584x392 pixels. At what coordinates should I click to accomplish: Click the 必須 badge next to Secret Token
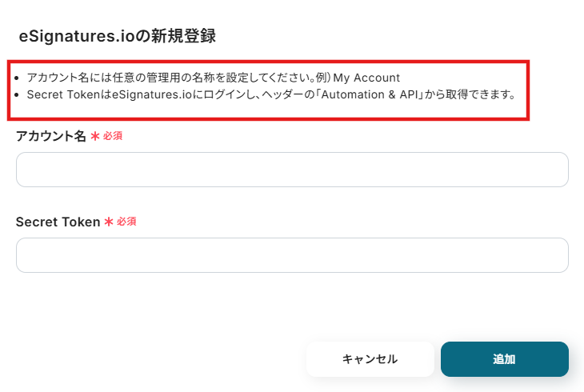pyautogui.click(x=126, y=222)
